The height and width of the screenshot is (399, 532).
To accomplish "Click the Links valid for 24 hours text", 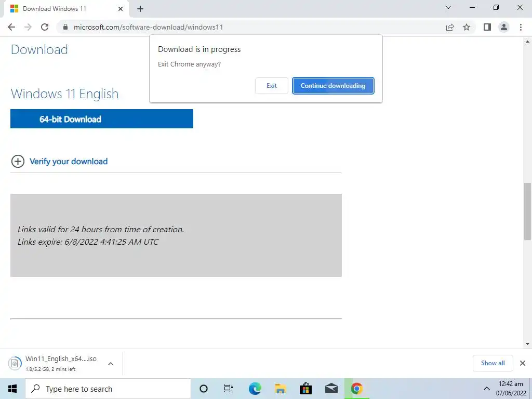I will 101,229.
